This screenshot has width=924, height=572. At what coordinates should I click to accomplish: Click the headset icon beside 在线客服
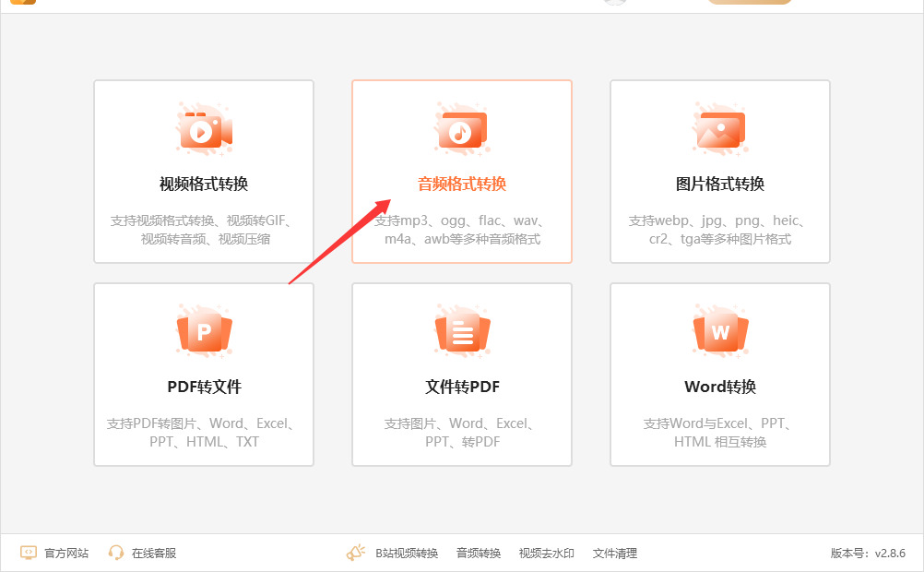116,553
